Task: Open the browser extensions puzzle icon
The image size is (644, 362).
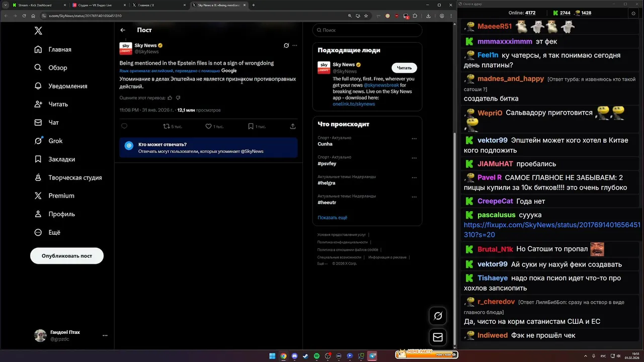Action: click(415, 16)
